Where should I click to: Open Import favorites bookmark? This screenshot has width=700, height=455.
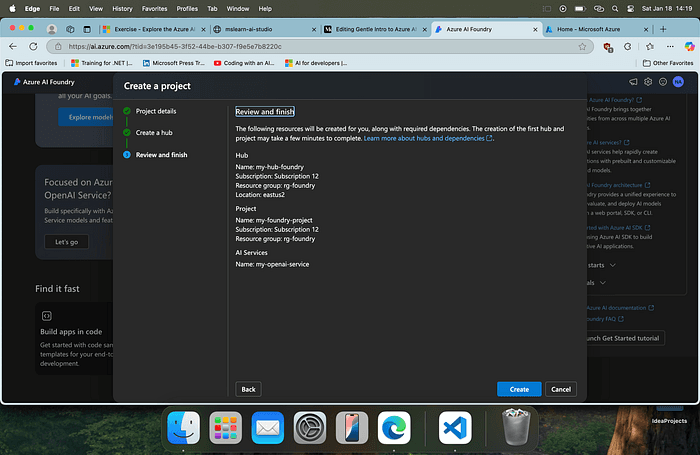click(31, 63)
